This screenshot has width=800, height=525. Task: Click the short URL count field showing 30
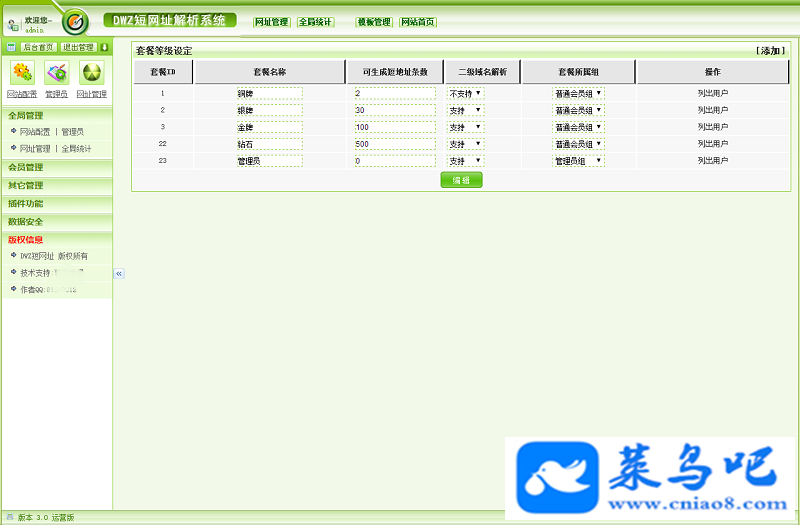(395, 110)
